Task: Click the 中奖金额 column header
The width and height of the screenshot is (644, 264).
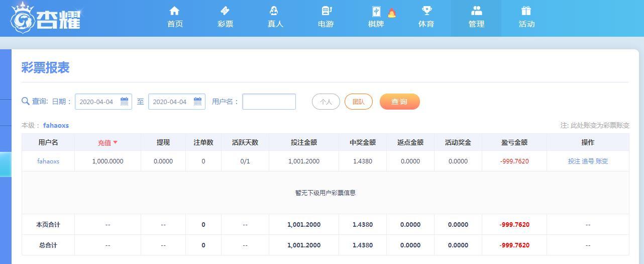Action: coord(363,142)
